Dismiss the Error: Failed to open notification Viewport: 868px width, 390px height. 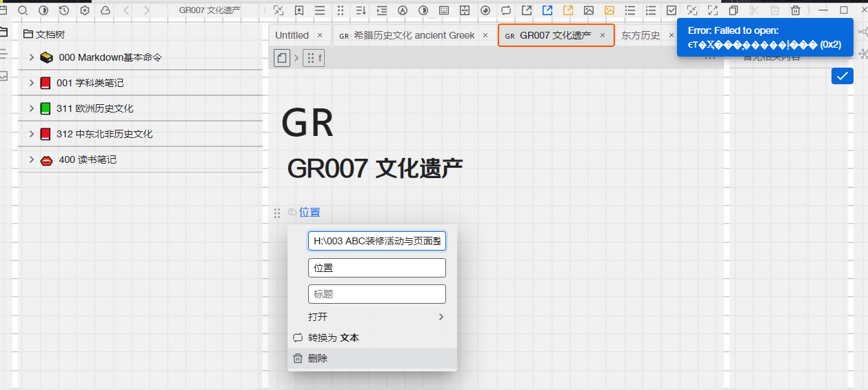click(765, 37)
